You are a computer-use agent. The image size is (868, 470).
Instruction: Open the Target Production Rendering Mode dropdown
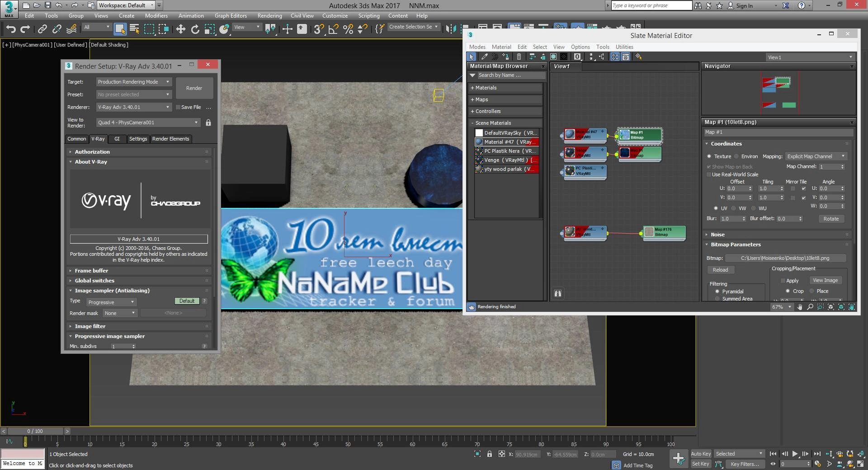pos(134,82)
